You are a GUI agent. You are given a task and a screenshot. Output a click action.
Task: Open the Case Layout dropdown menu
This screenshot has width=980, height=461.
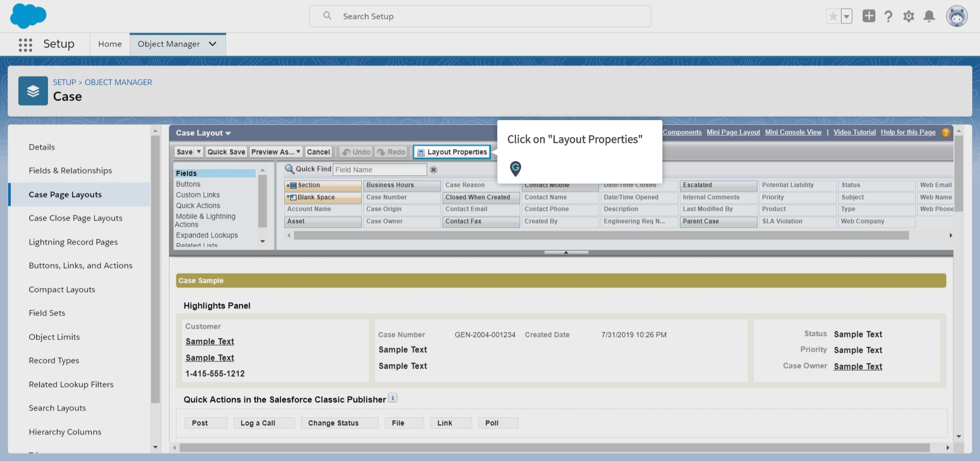click(x=203, y=133)
